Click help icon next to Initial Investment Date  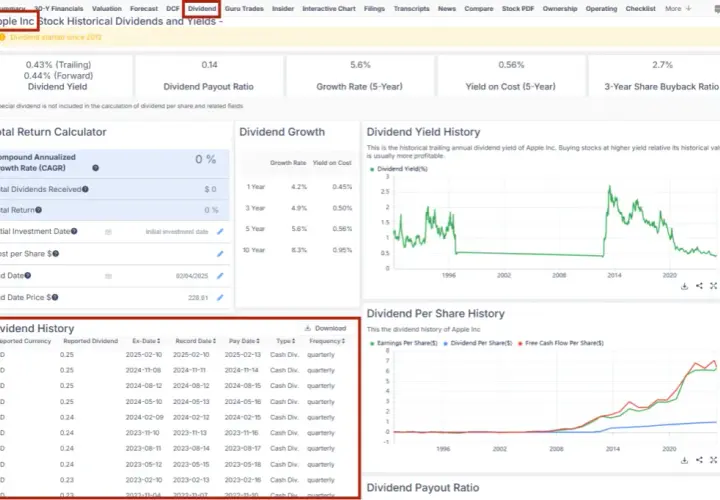pyautogui.click(x=74, y=231)
